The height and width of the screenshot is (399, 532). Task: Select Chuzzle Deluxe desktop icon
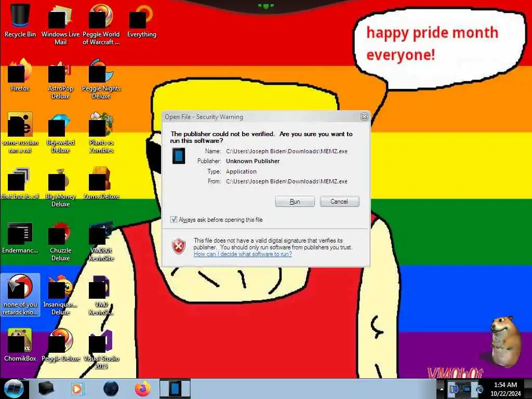[60, 241]
